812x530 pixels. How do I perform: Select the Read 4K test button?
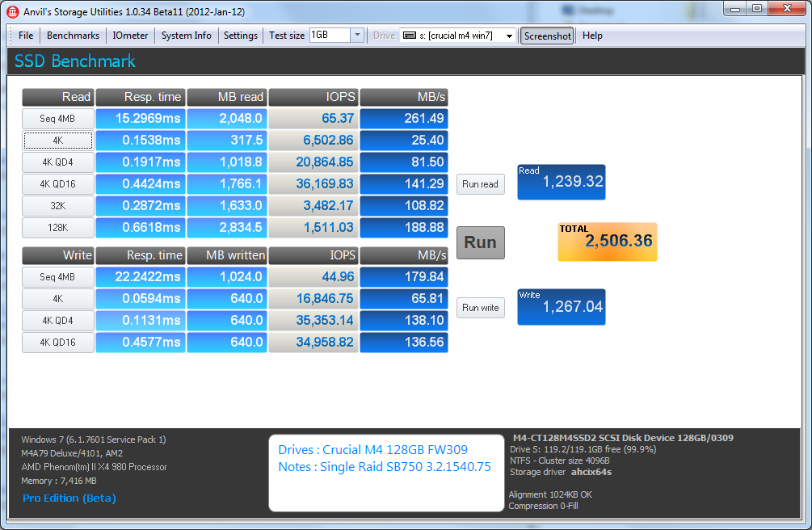[58, 141]
